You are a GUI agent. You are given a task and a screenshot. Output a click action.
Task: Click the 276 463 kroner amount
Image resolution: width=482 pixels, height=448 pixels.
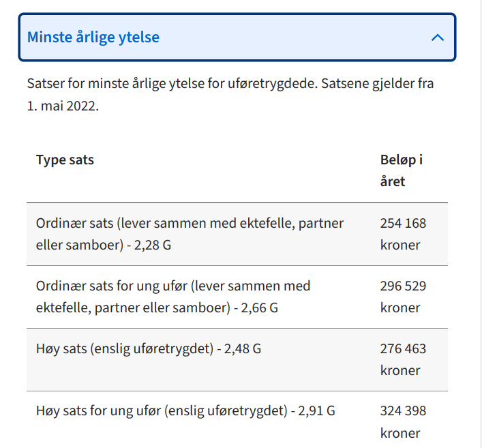pyautogui.click(x=403, y=359)
